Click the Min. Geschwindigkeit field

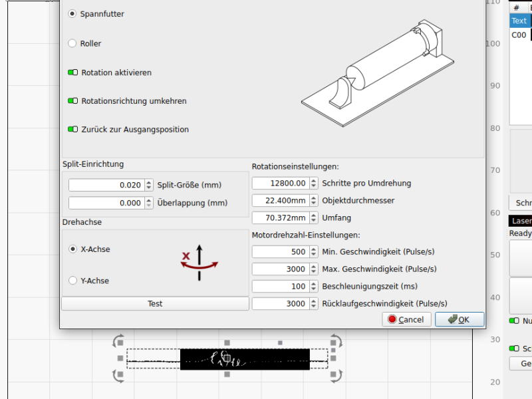tap(281, 252)
